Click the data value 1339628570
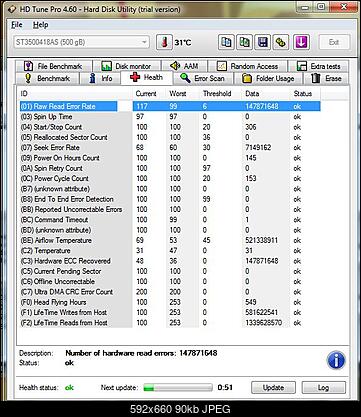This screenshot has width=361, height=417. (x=264, y=323)
